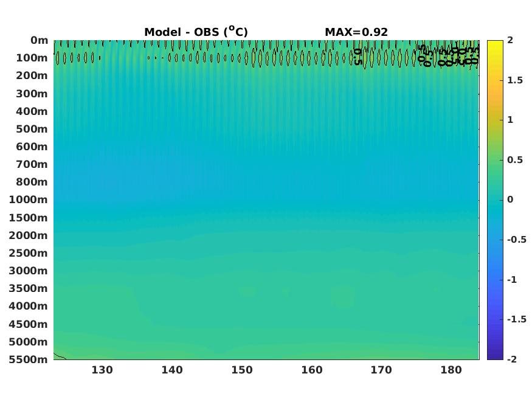Click the colorbar "1.5" tick label
The image size is (532, 399).
515,80
